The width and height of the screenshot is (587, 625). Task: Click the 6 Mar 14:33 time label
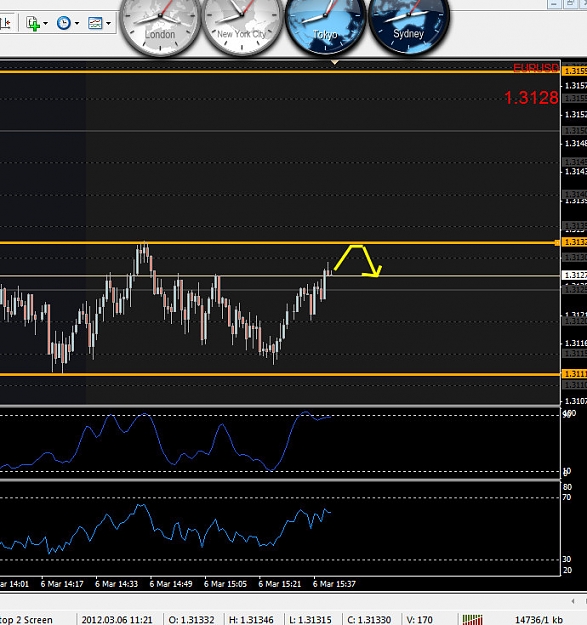116,584
